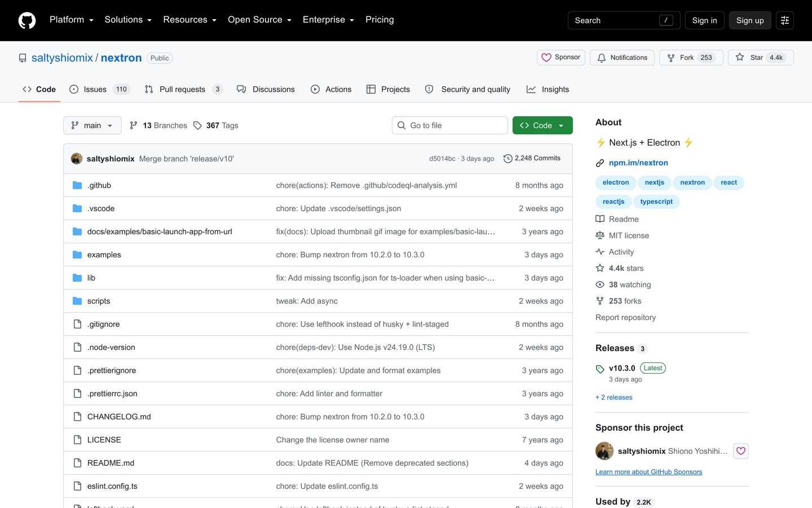Click Learn more about GitHub Sponsors

[x=648, y=472]
